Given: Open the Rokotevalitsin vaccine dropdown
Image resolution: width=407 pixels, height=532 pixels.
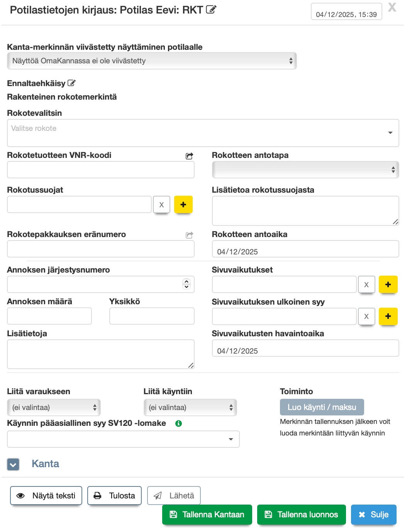Looking at the screenshot, I should click(x=203, y=133).
